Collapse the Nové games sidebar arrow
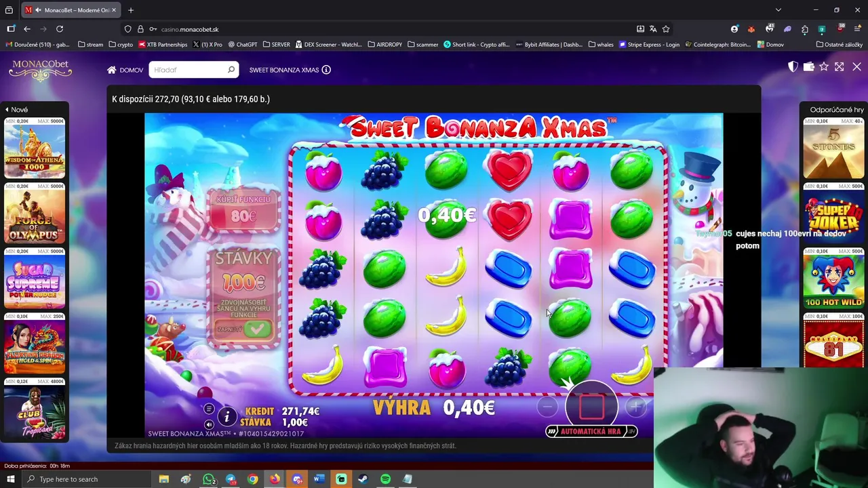 (x=7, y=109)
